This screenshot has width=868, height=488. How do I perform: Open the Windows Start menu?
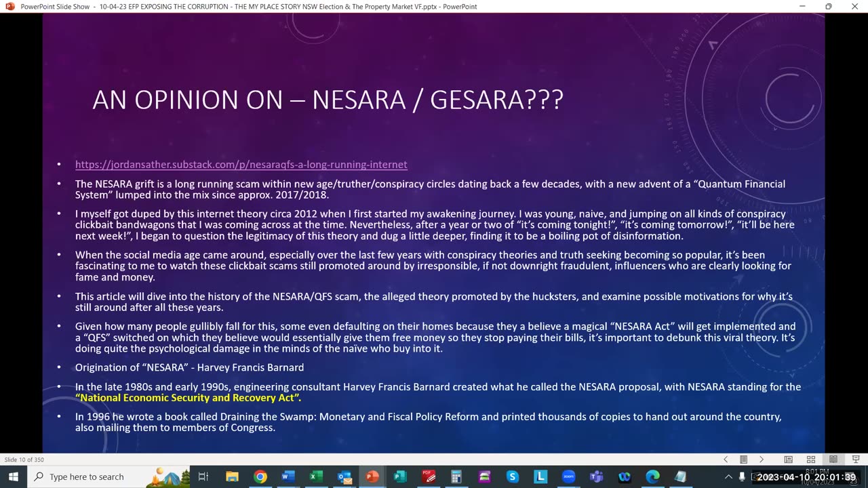[13, 476]
